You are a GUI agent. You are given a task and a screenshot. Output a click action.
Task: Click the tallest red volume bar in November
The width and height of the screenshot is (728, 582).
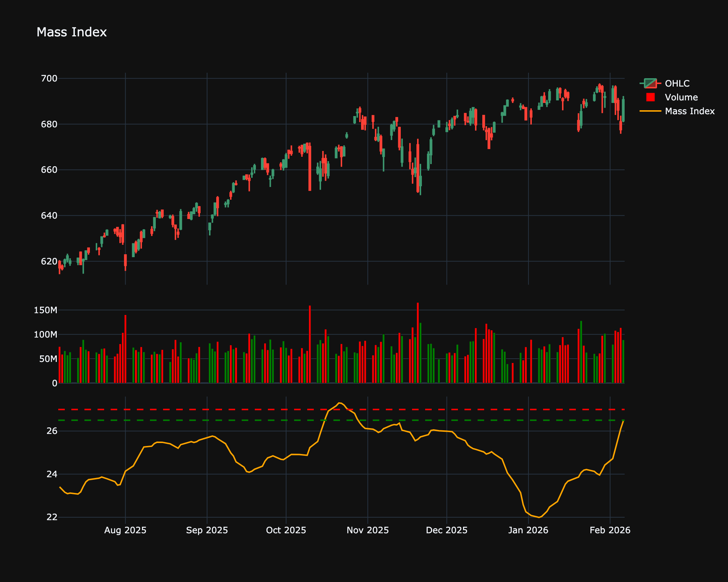(418, 342)
